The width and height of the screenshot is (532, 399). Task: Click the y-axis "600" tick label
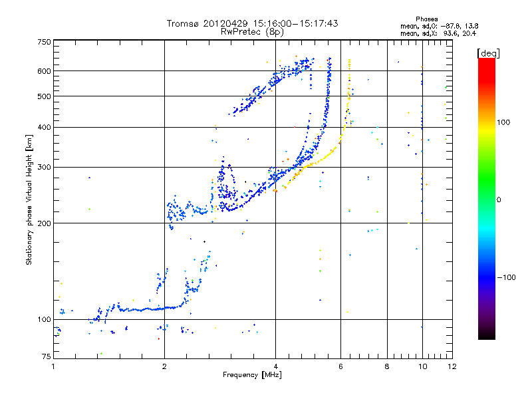45,71
